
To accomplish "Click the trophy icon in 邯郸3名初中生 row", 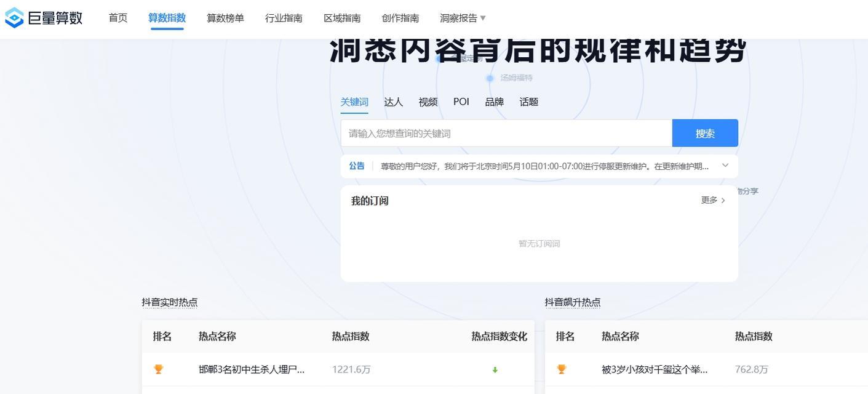I will [159, 369].
